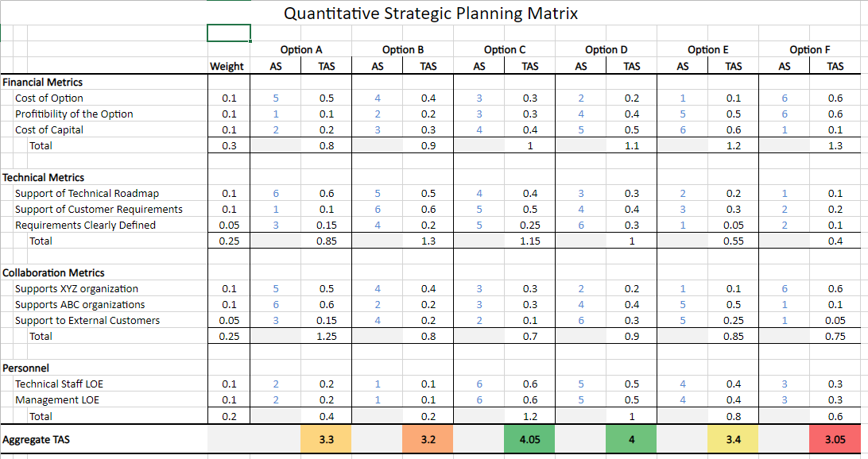Click the Technical Metrics section heading
The height and width of the screenshot is (459, 868).
tap(44, 177)
